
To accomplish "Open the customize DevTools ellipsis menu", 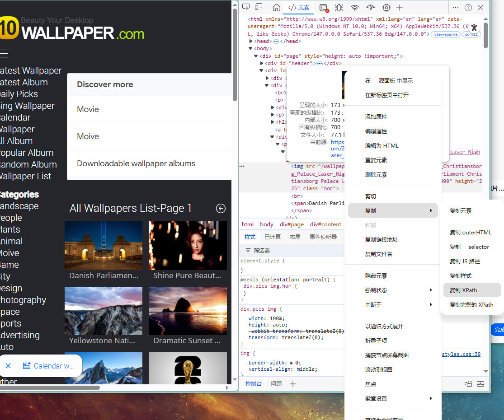I will click(456, 7).
